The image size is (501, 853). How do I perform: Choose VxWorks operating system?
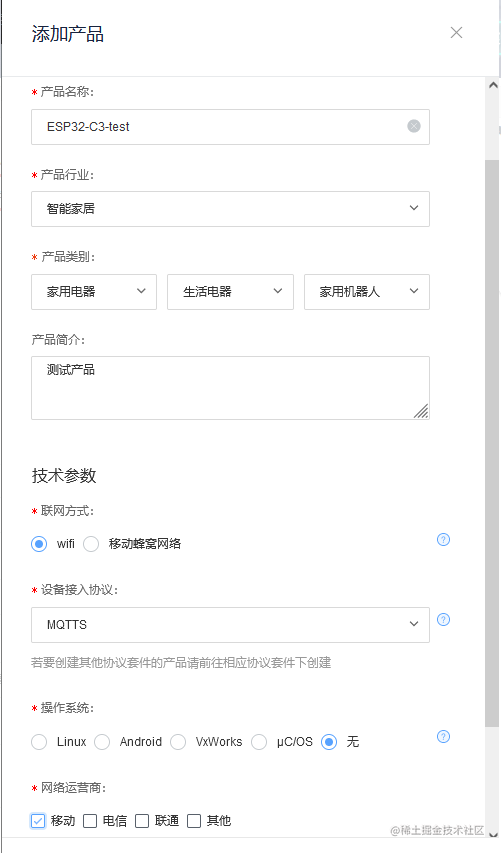click(x=178, y=742)
